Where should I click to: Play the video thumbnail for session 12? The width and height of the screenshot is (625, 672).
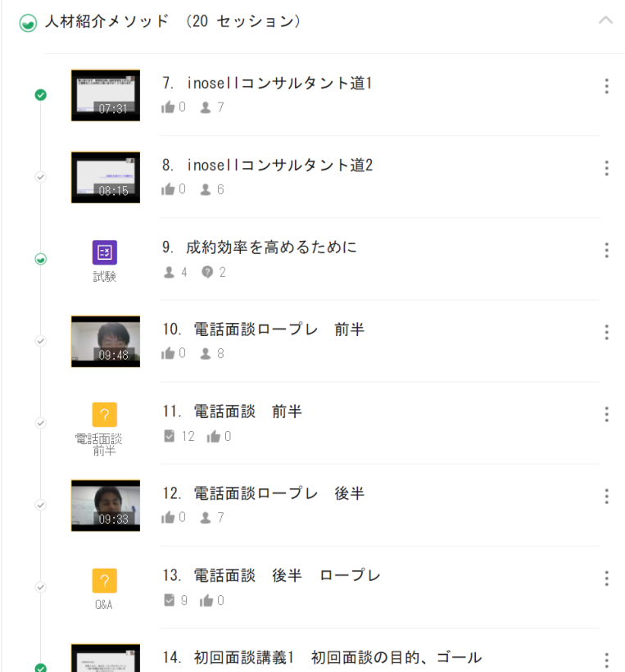click(105, 505)
